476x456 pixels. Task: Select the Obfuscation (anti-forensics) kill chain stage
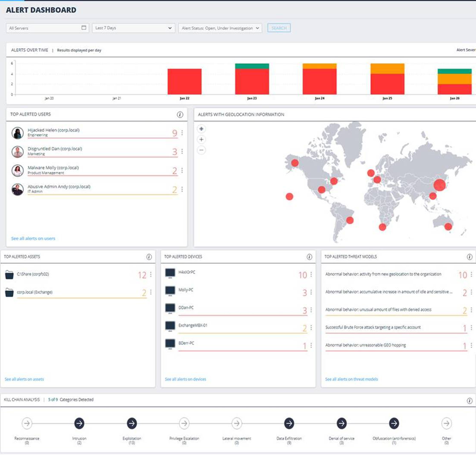(394, 423)
